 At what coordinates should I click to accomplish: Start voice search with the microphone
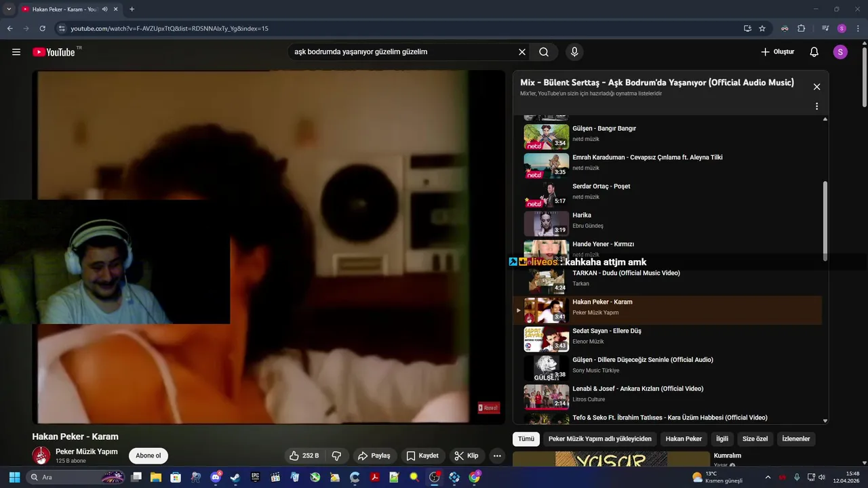coord(574,52)
